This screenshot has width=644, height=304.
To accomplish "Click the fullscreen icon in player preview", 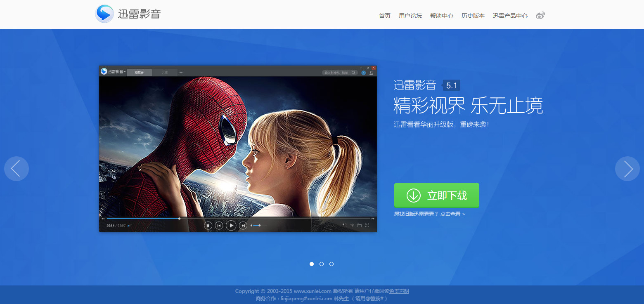I will click(x=367, y=225).
